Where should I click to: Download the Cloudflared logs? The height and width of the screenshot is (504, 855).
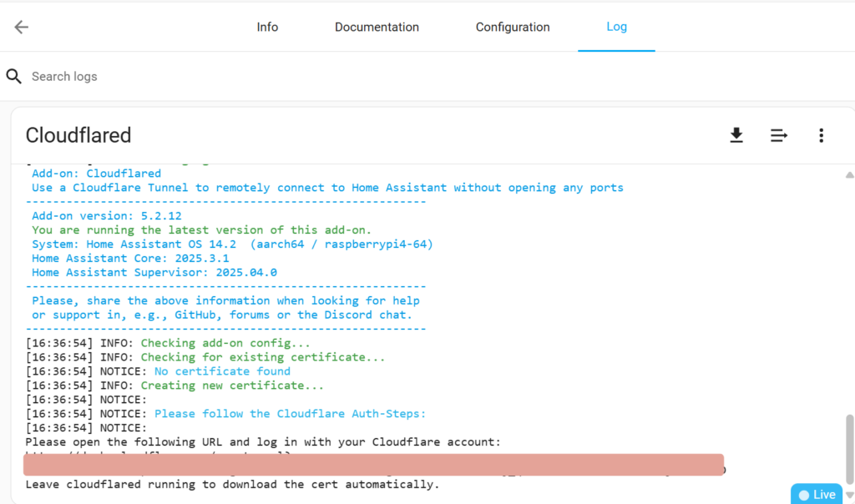coord(736,135)
